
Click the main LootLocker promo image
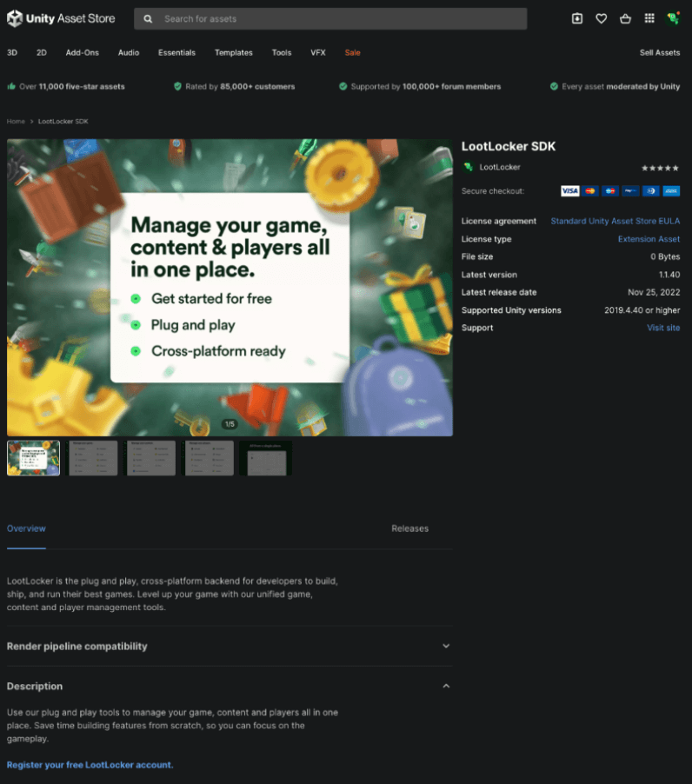click(230, 288)
